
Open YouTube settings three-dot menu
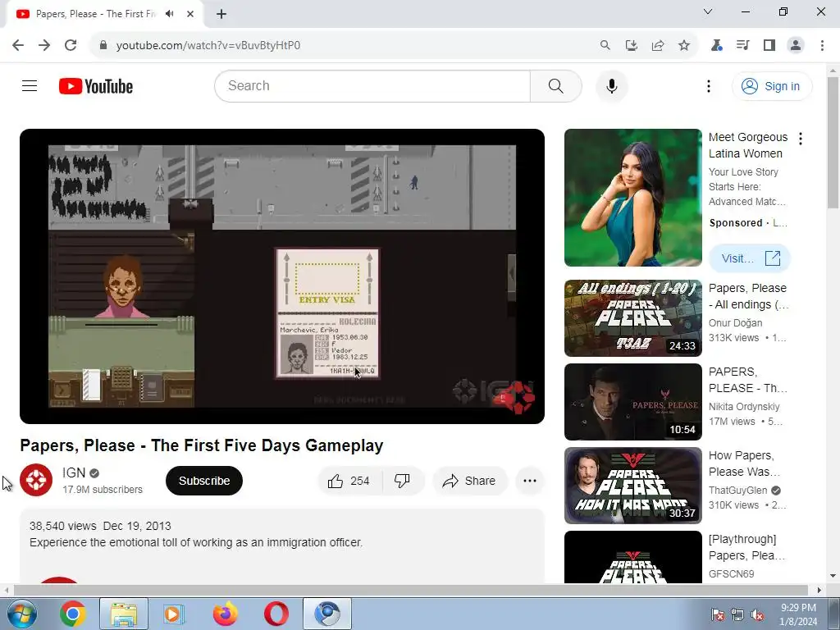[x=708, y=86]
